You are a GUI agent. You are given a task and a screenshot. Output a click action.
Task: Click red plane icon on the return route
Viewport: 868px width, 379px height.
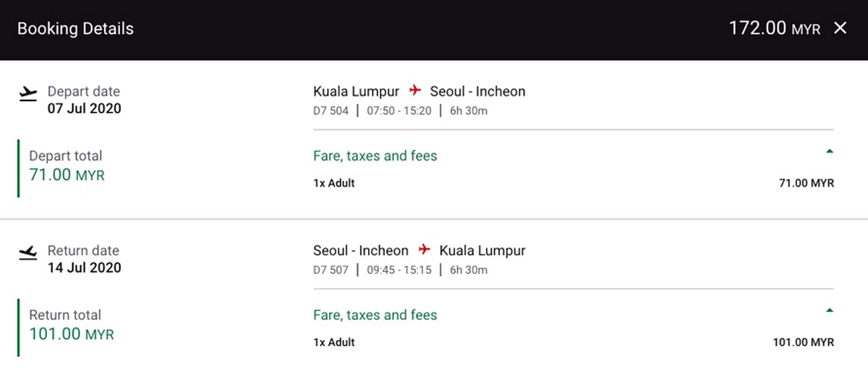coord(424,250)
